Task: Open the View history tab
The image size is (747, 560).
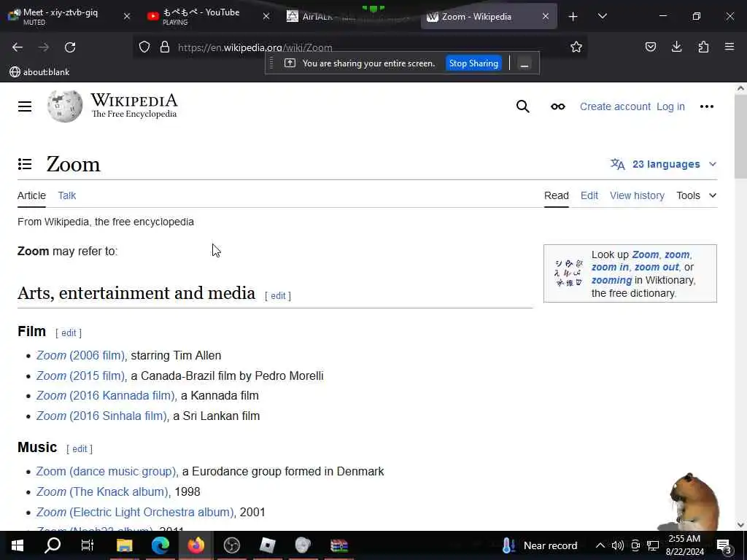Action: (x=637, y=195)
